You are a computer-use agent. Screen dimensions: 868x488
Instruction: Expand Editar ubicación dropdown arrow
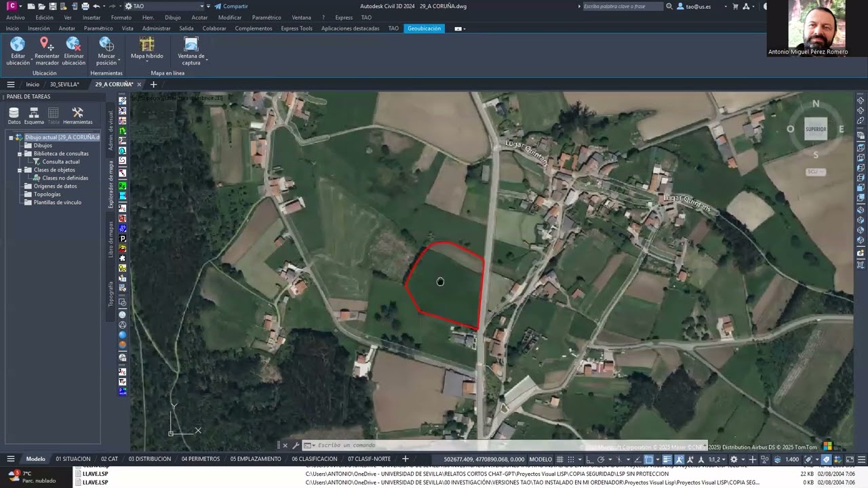pos(32,60)
